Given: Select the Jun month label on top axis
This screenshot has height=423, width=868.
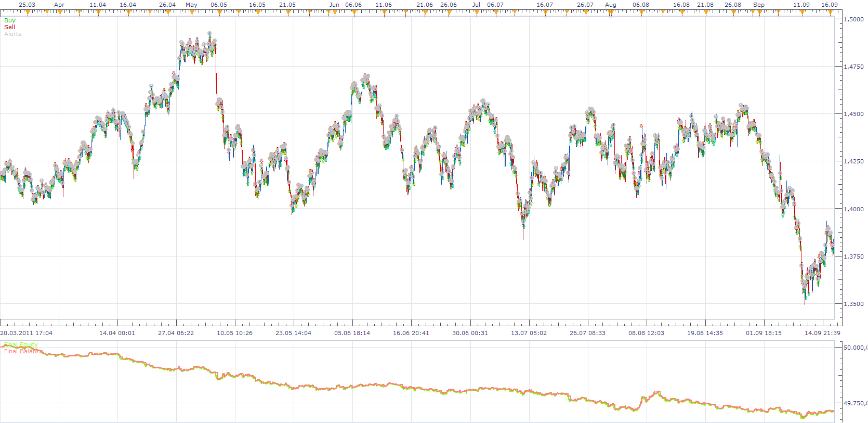Looking at the screenshot, I should click(334, 5).
